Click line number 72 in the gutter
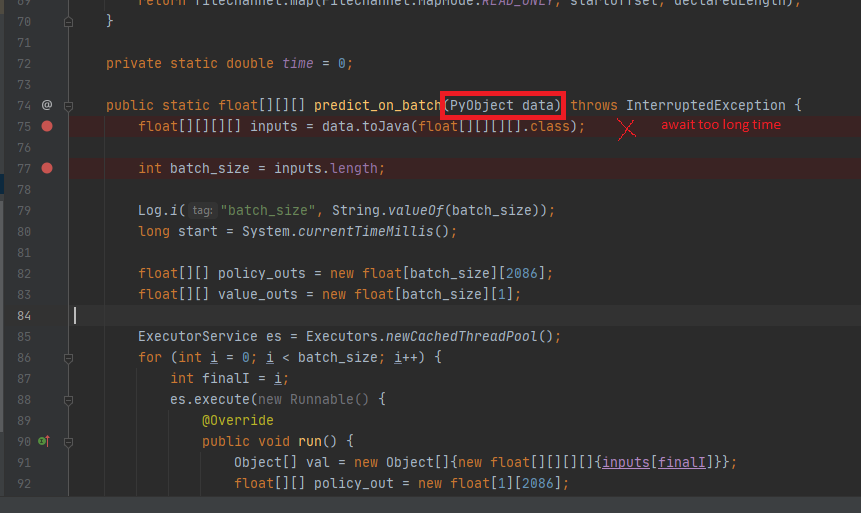 pos(24,64)
